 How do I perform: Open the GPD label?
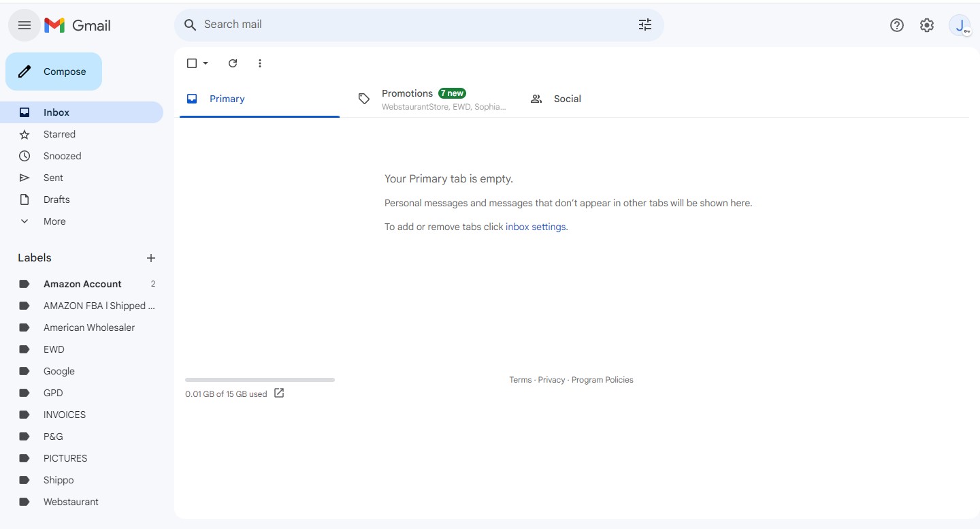[x=82, y=393]
